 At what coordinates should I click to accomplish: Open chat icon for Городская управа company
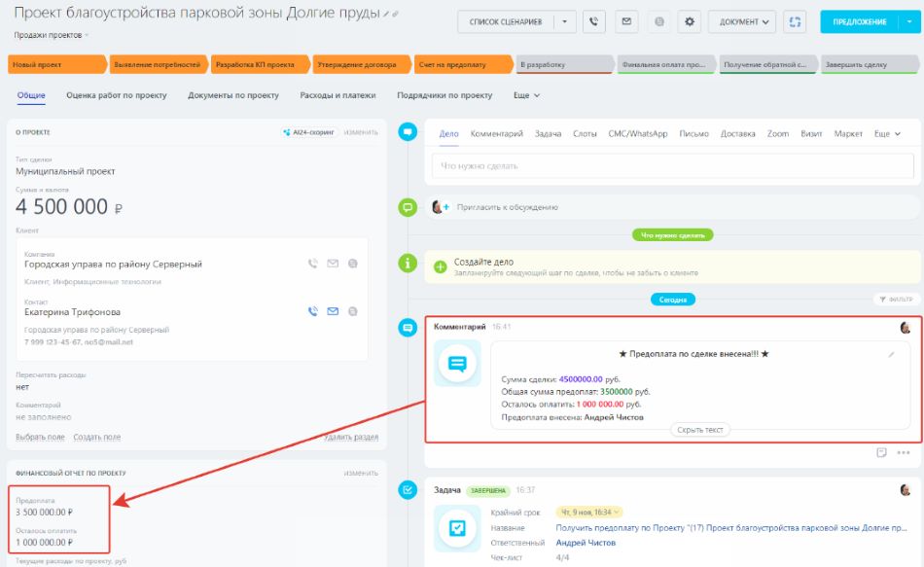(353, 264)
